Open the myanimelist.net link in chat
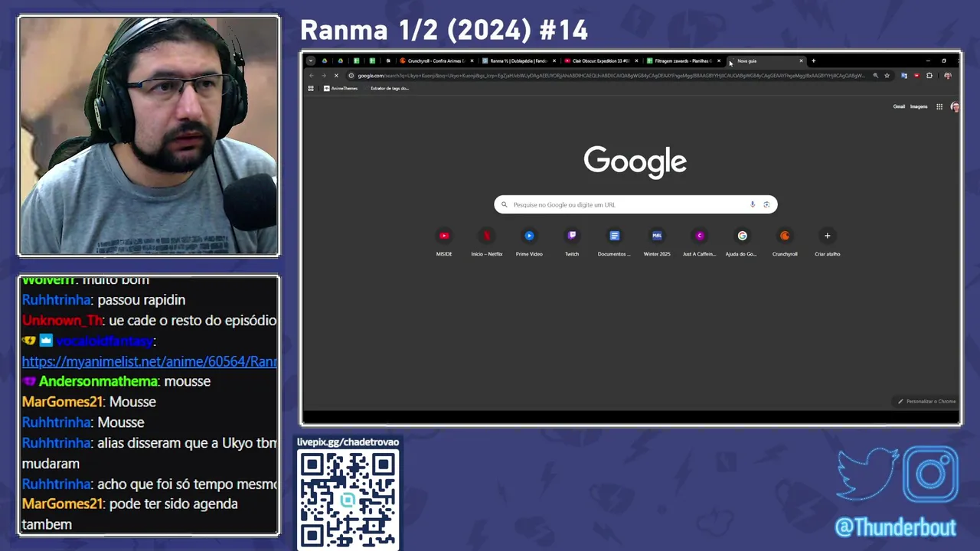 pos(149,361)
